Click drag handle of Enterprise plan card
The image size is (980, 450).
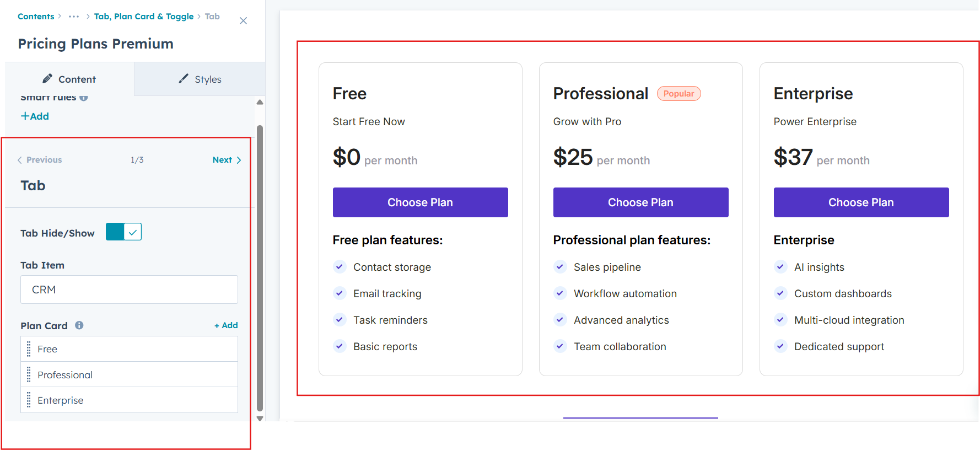[29, 400]
